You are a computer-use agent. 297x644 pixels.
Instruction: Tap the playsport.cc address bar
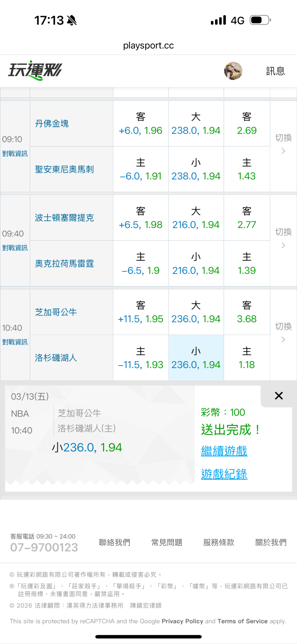point(148,45)
